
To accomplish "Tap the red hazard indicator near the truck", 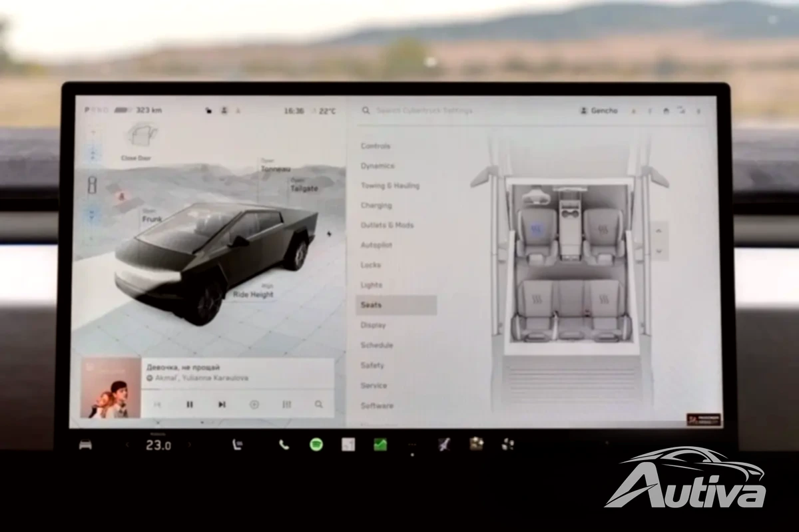I will (122, 196).
